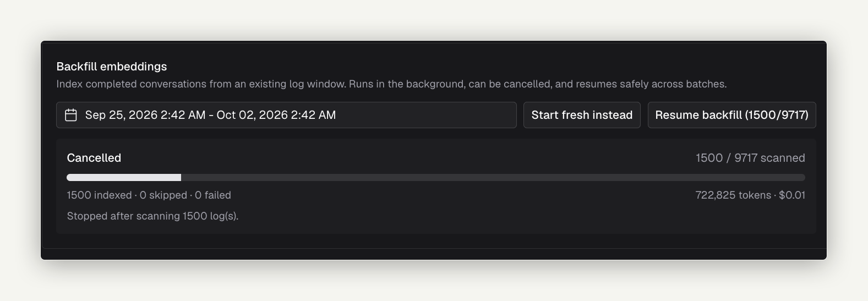Click the 0 skipped count text

click(x=163, y=195)
